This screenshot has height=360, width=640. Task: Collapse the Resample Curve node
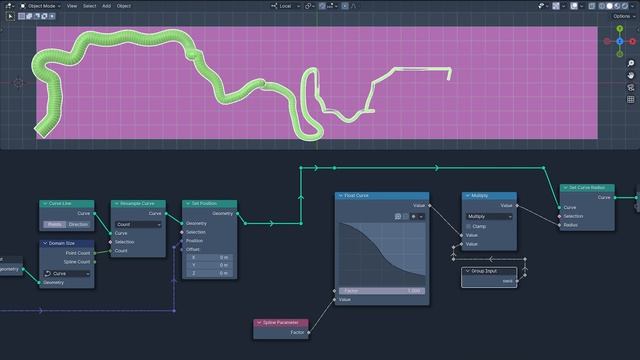pyautogui.click(x=116, y=203)
